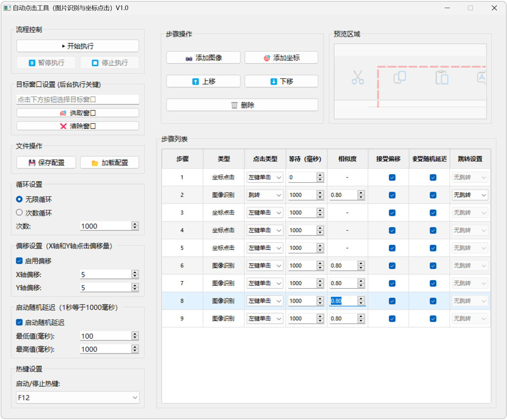
Task: Click the preview area image
Action: pos(410,81)
